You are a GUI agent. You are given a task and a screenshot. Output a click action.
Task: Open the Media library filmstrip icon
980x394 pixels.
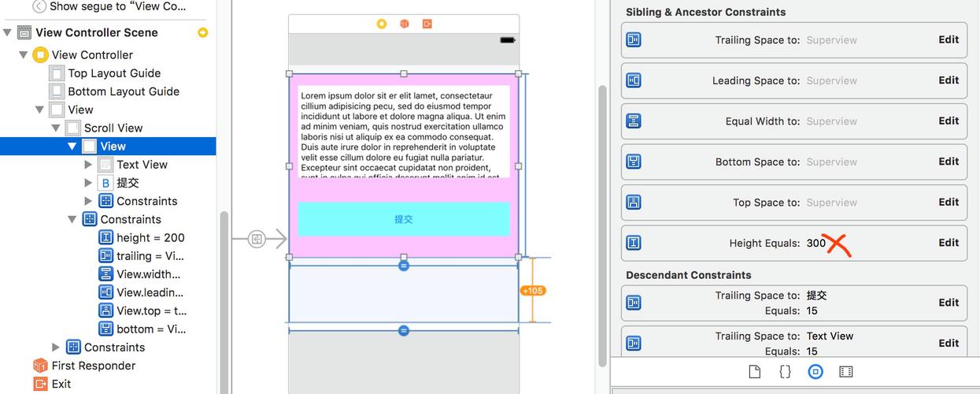tap(846, 372)
